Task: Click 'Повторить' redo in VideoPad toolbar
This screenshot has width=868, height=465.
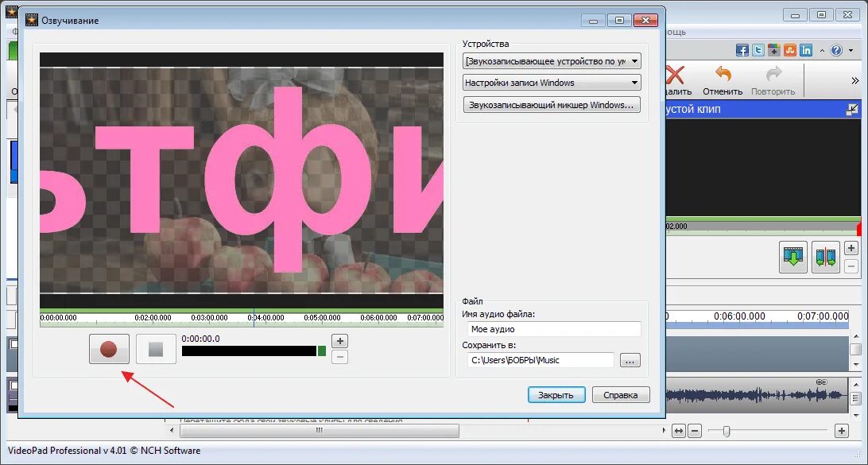Action: coord(773,81)
